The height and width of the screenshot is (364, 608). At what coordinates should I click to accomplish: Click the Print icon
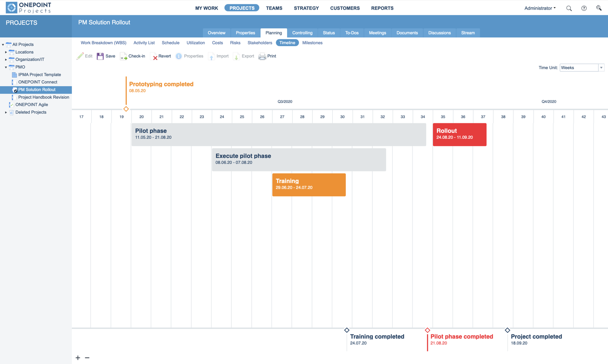262,56
